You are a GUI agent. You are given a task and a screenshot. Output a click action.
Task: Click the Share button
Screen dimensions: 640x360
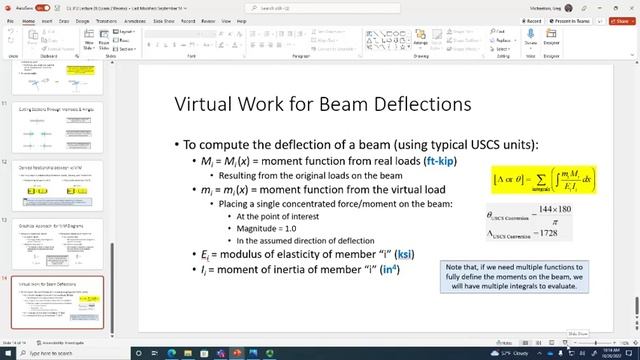point(622,21)
